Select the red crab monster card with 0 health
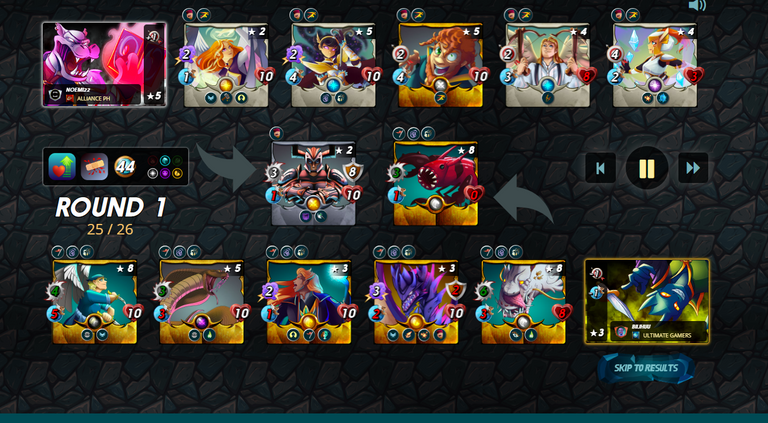Viewport: 768px width, 423px height. point(435,184)
